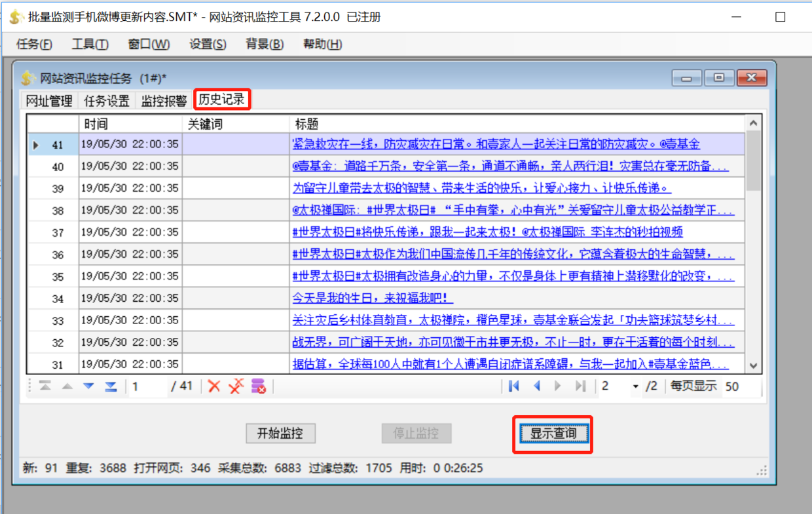Screen dimensions: 812x514
Task: Open link 今天是我的生日 in row 34
Action: pos(373,298)
